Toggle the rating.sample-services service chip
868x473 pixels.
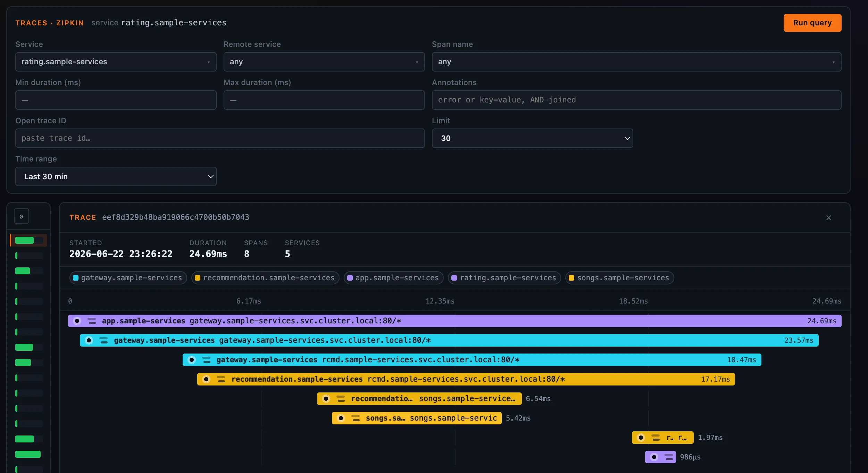pyautogui.click(x=504, y=278)
